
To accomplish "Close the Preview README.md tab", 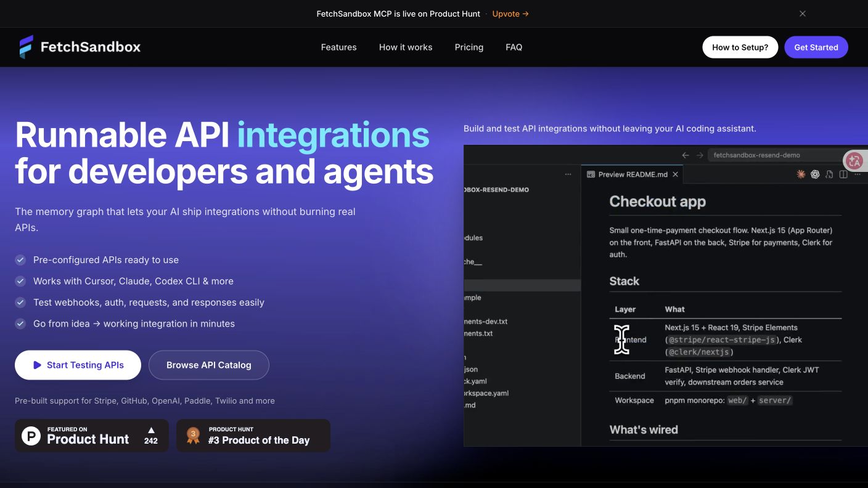I will coord(675,174).
